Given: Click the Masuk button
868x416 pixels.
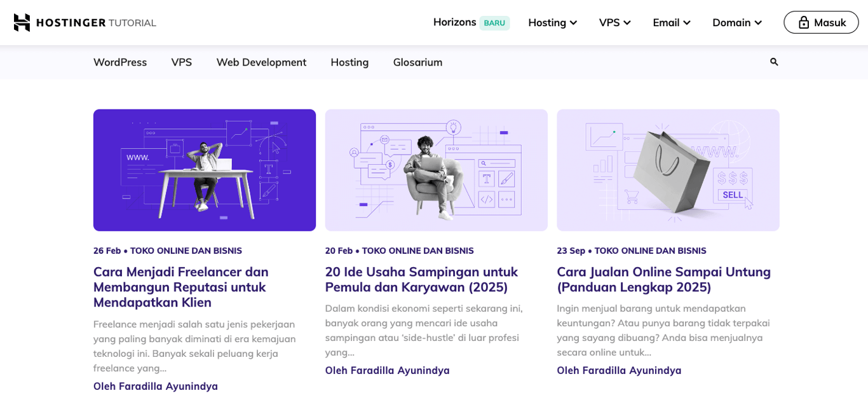Looking at the screenshot, I should (x=821, y=22).
